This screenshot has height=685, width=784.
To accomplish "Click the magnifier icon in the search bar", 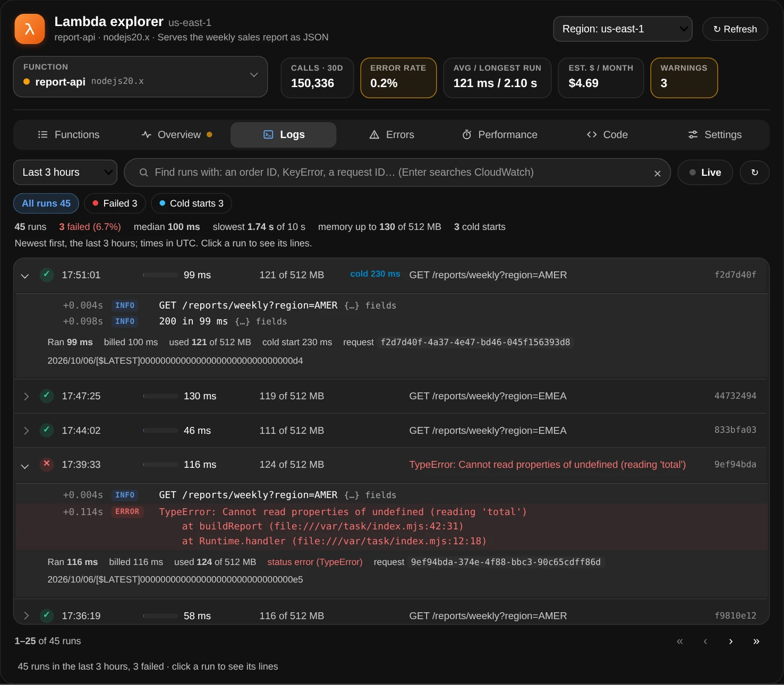I will click(x=143, y=173).
